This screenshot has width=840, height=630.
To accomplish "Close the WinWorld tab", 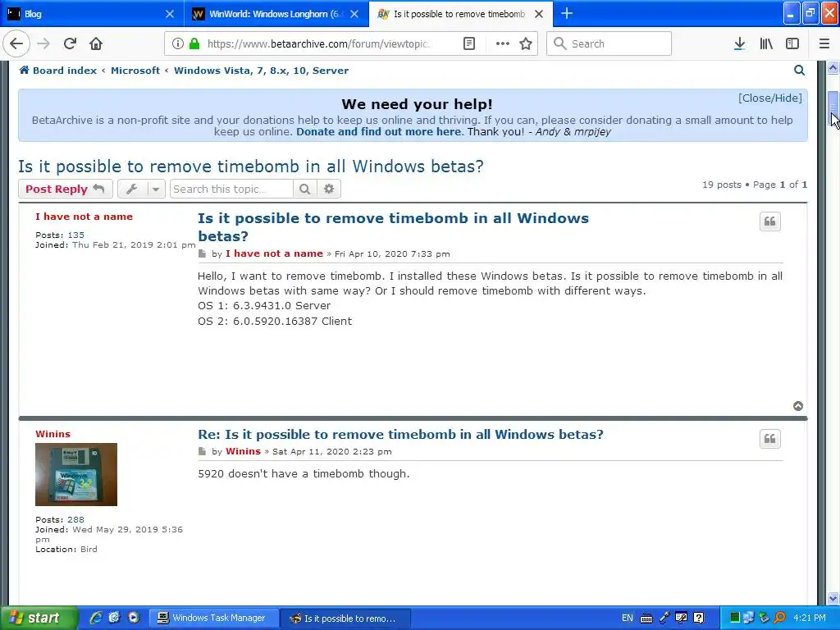I will 354,14.
